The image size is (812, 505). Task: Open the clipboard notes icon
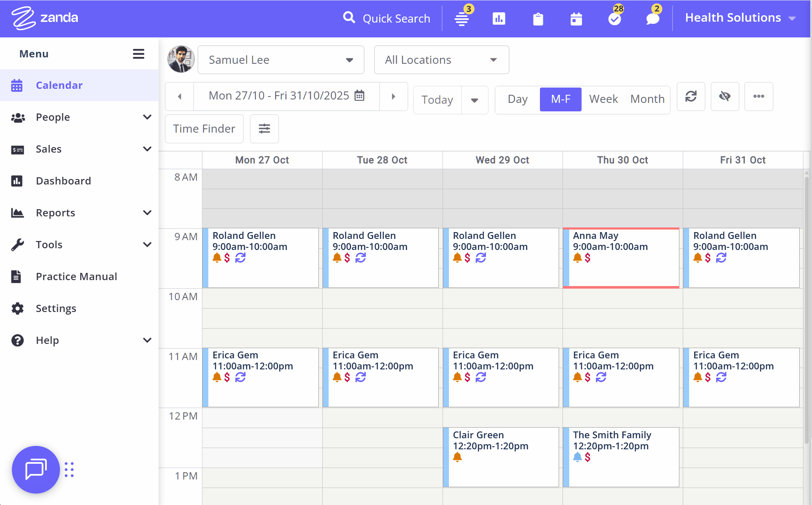[x=538, y=19]
